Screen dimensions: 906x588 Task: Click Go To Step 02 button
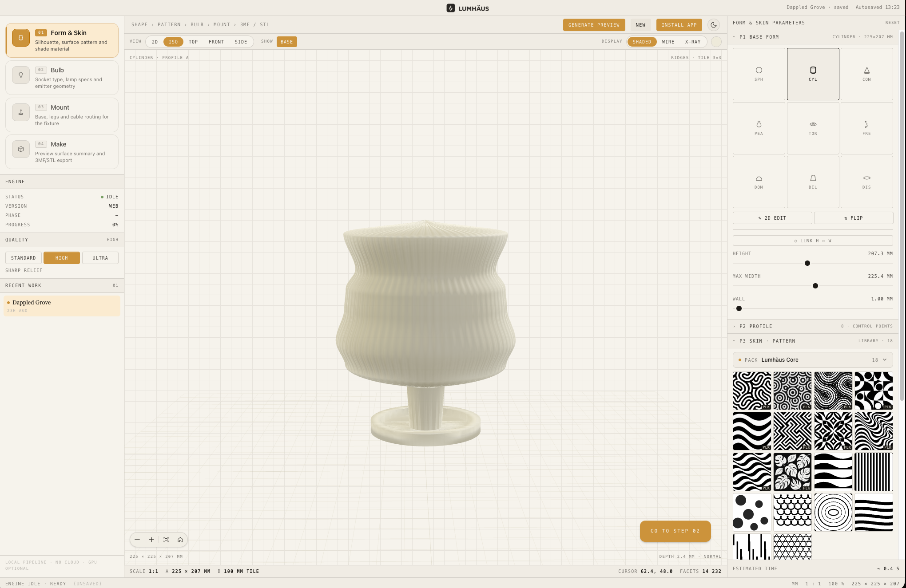tap(675, 531)
